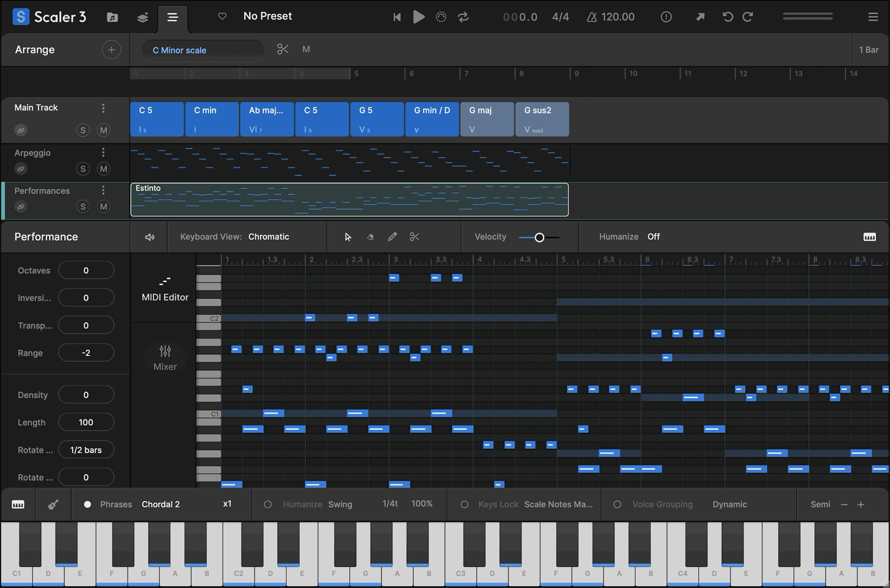Change Keyboard View Chromatic setting

[x=269, y=237]
